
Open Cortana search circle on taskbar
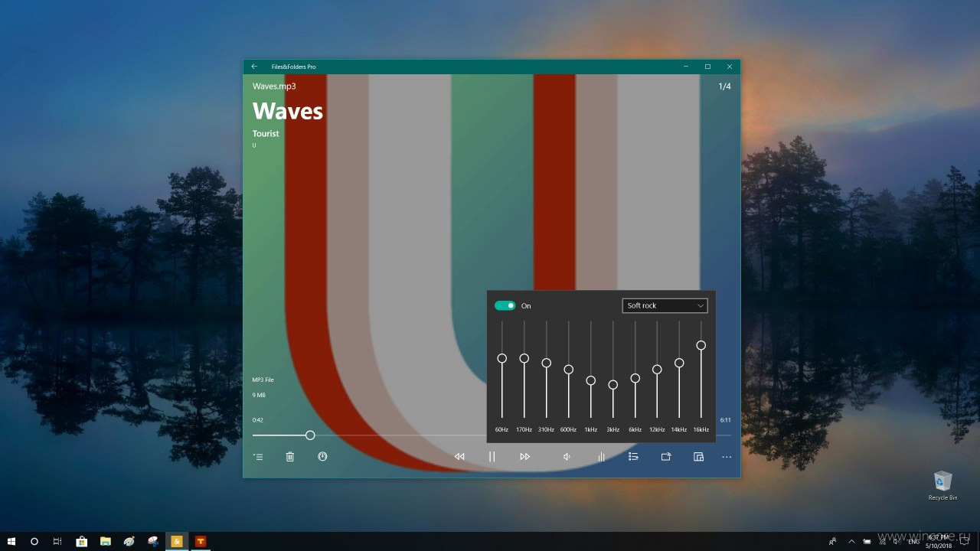pos(34,541)
